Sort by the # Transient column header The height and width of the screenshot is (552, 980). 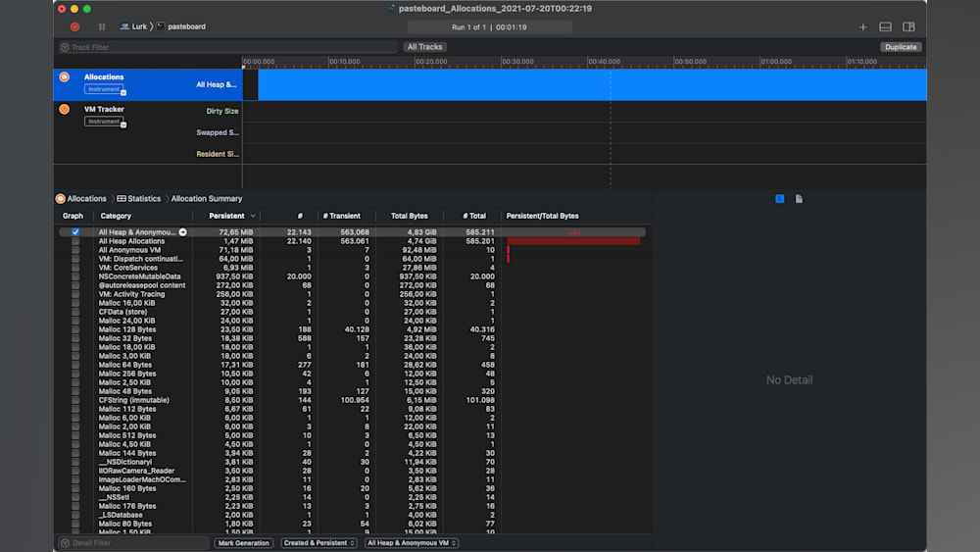point(341,216)
